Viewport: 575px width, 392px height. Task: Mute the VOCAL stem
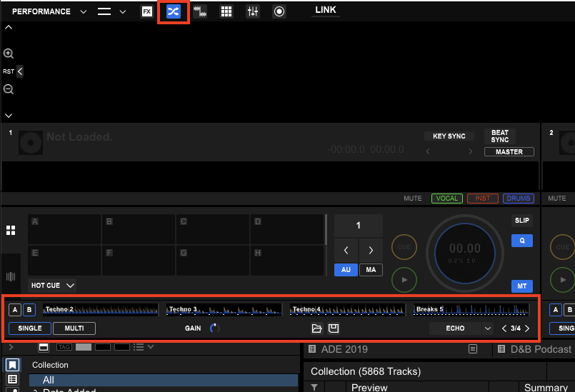447,198
